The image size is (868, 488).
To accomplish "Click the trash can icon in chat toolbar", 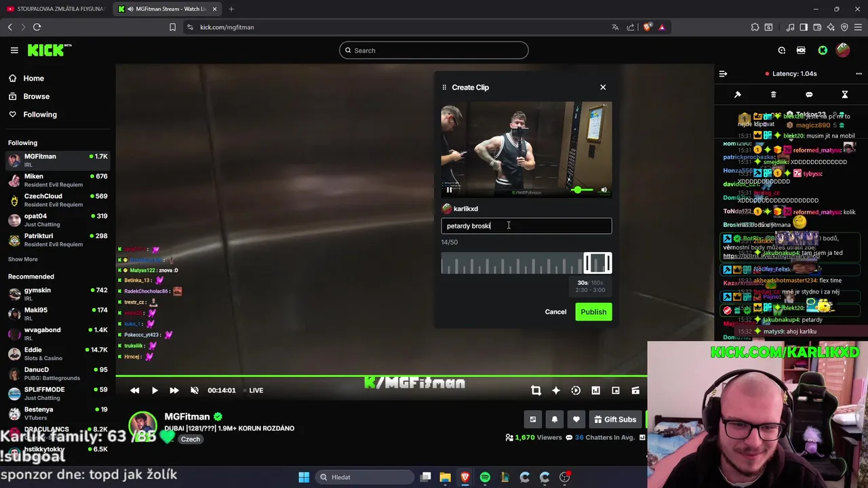I will pyautogui.click(x=773, y=95).
